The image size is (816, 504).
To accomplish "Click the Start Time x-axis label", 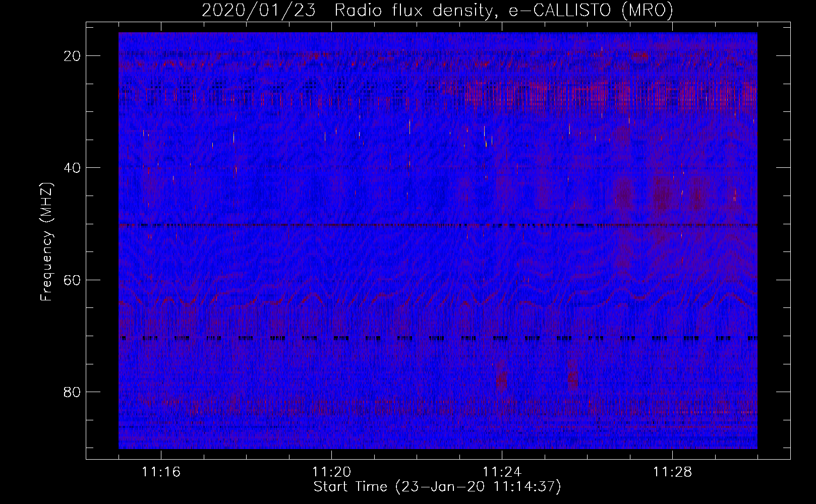I will tap(437, 487).
